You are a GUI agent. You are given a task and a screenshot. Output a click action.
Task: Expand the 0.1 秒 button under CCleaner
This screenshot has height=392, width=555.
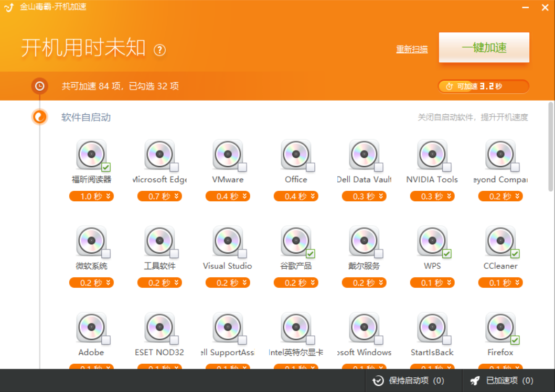(x=500, y=283)
